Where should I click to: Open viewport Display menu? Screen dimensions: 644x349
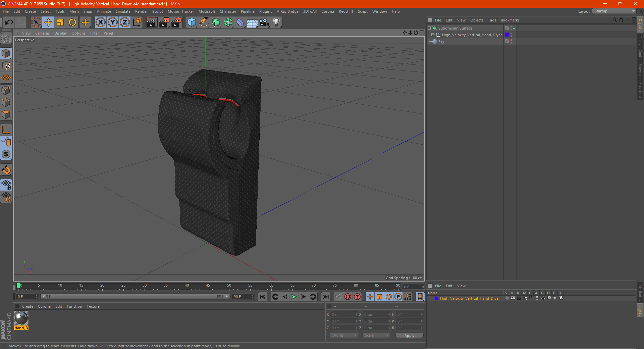pos(60,33)
